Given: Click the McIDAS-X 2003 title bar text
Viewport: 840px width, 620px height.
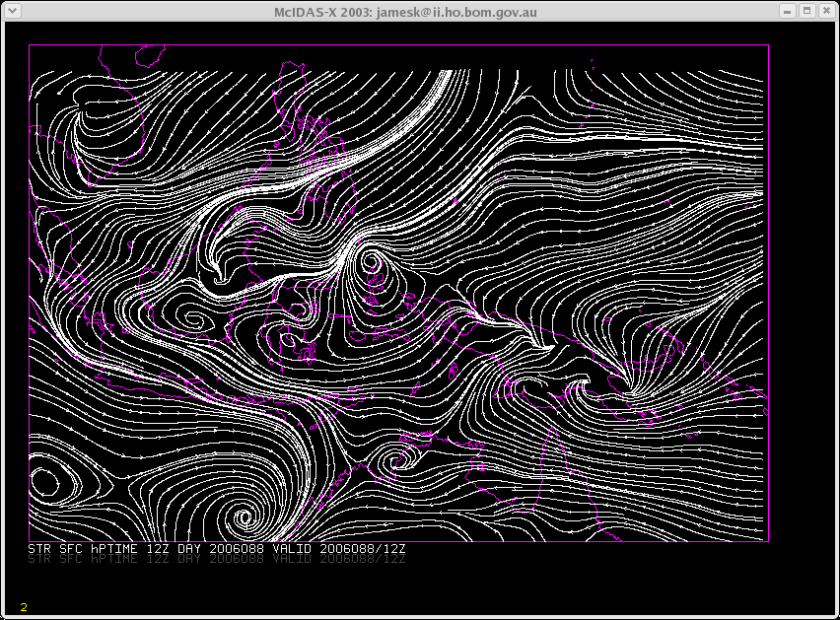Looking at the screenshot, I should (419, 10).
